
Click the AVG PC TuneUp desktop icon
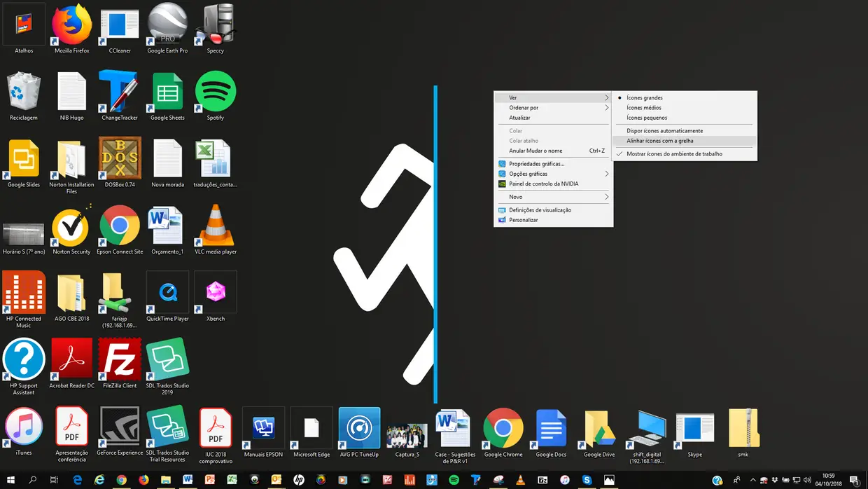point(359,432)
